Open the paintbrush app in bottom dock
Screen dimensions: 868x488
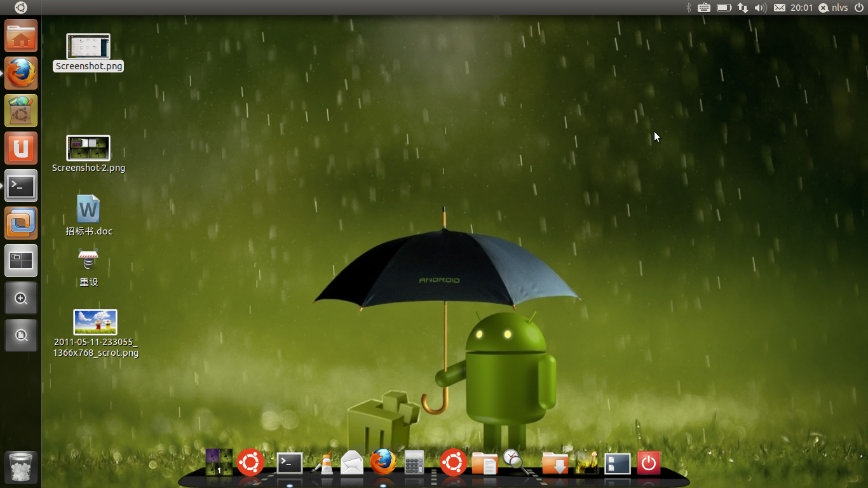click(322, 463)
